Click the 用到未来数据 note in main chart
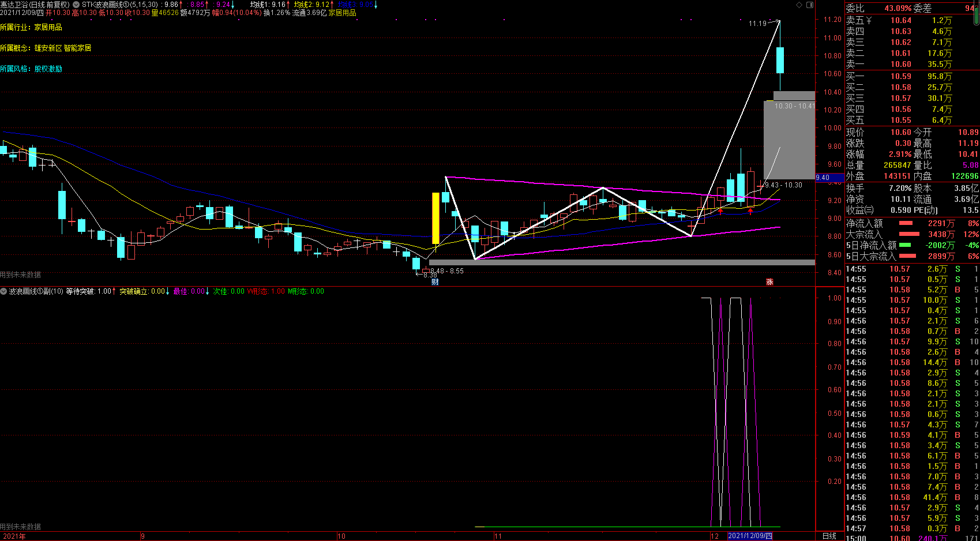This screenshot has height=541, width=980. pos(21,275)
